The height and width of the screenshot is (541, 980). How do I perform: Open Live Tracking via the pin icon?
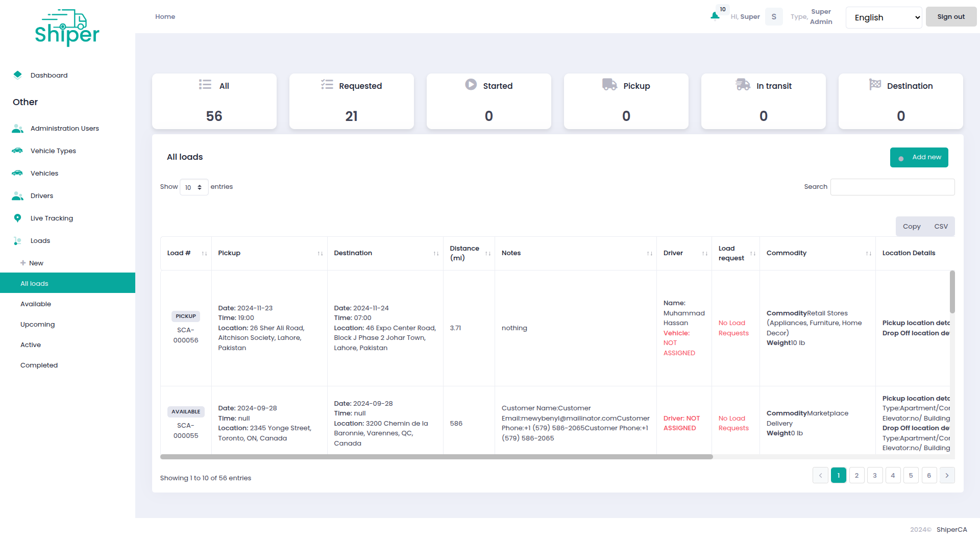pyautogui.click(x=17, y=218)
